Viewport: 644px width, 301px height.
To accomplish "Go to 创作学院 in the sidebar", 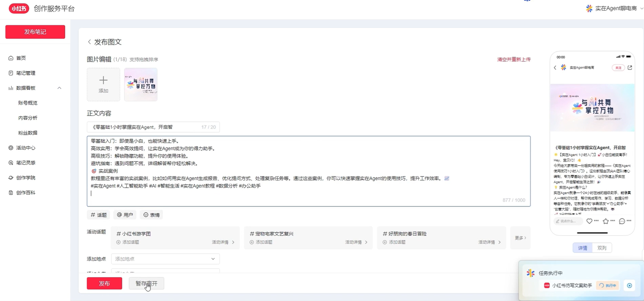I will pyautogui.click(x=26, y=178).
